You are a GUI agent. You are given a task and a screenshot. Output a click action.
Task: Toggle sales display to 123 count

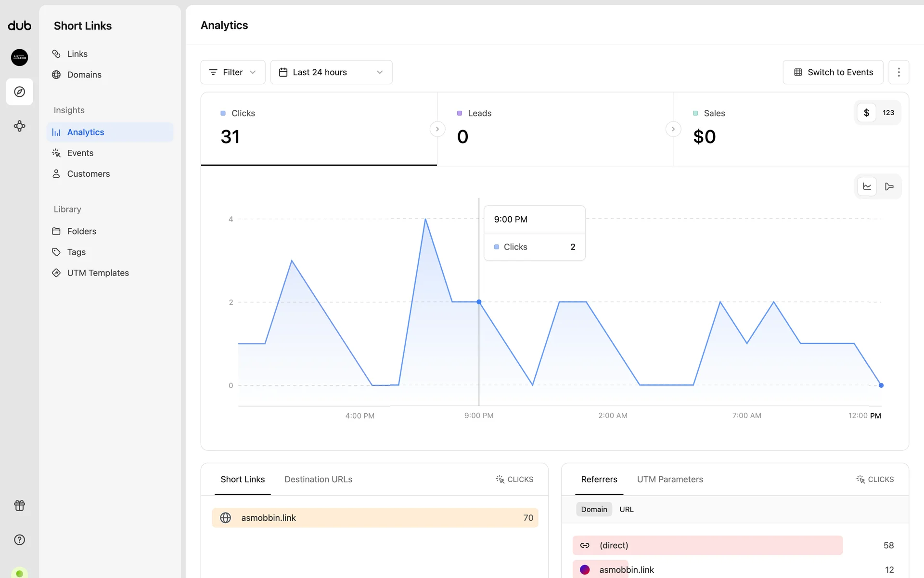point(888,113)
